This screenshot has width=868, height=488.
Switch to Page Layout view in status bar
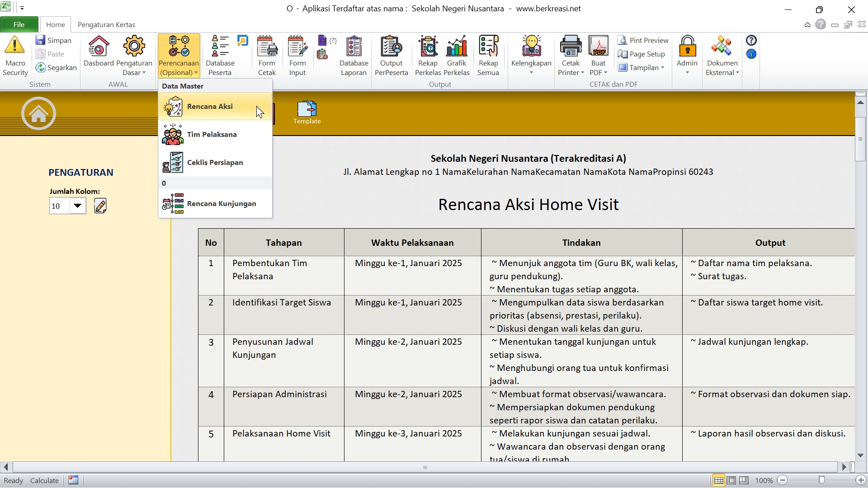(x=731, y=480)
